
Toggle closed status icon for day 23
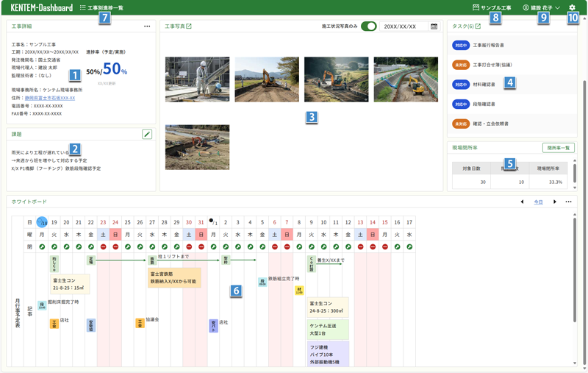(x=103, y=247)
